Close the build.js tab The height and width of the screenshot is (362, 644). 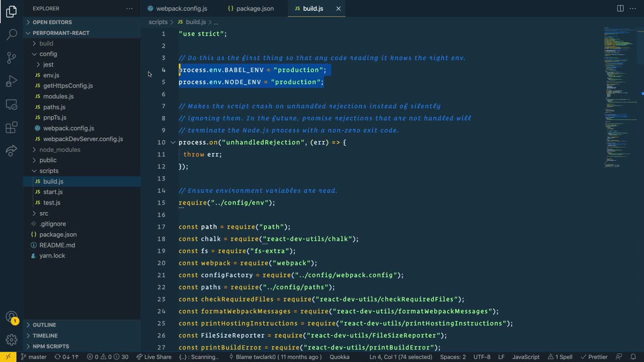click(x=338, y=9)
